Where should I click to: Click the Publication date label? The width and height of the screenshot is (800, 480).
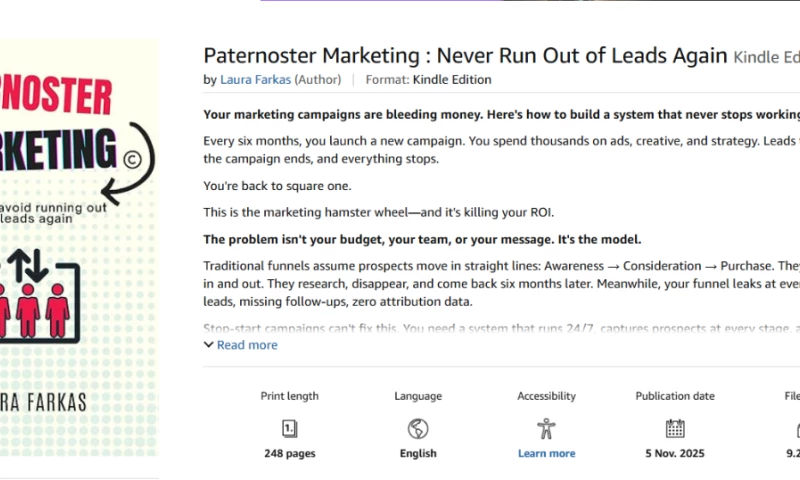(675, 396)
